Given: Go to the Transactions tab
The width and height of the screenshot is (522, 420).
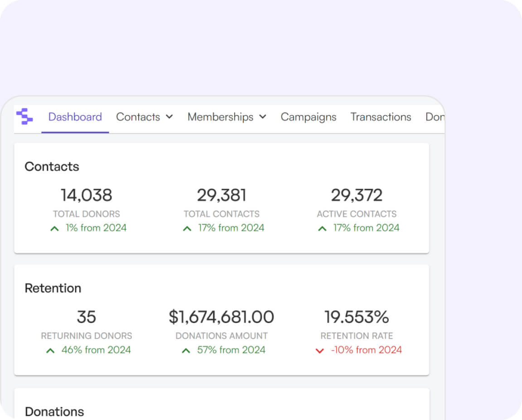Looking at the screenshot, I should [x=381, y=117].
